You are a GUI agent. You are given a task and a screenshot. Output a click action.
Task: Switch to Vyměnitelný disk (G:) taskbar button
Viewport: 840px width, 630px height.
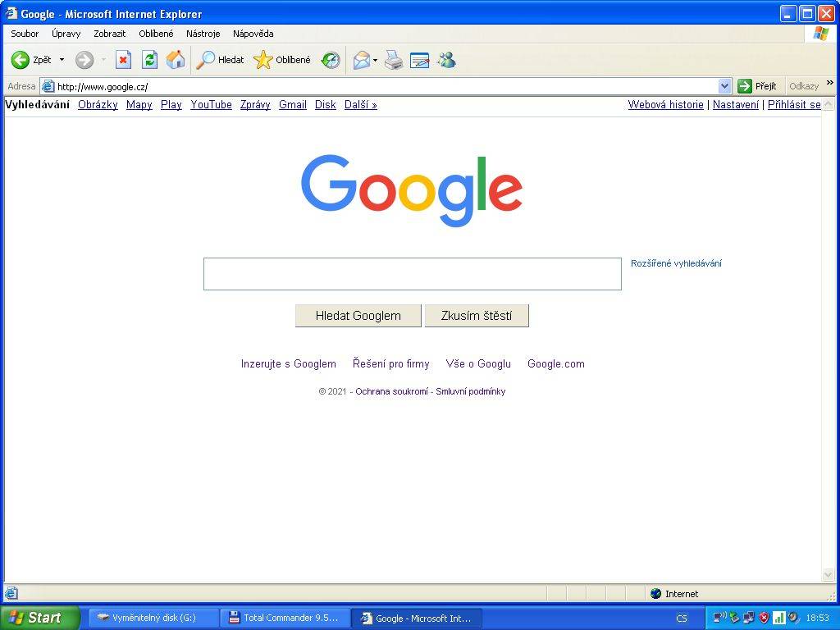(x=153, y=619)
